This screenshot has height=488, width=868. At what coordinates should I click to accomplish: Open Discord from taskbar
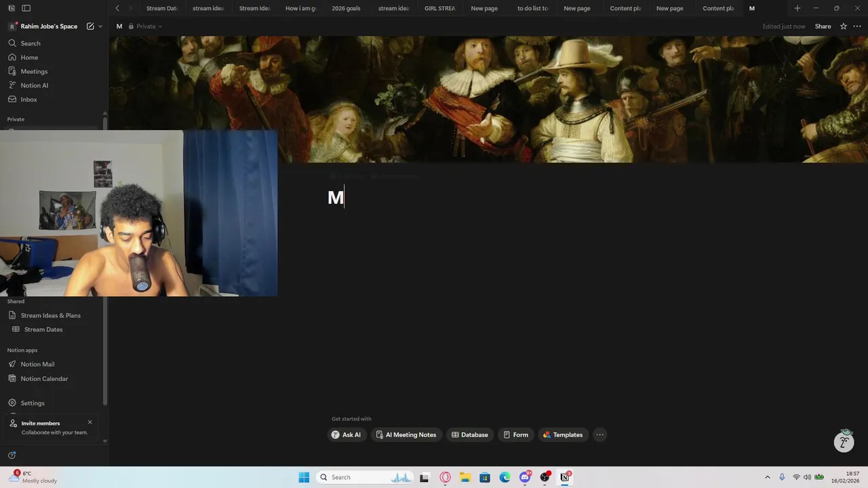(x=525, y=477)
